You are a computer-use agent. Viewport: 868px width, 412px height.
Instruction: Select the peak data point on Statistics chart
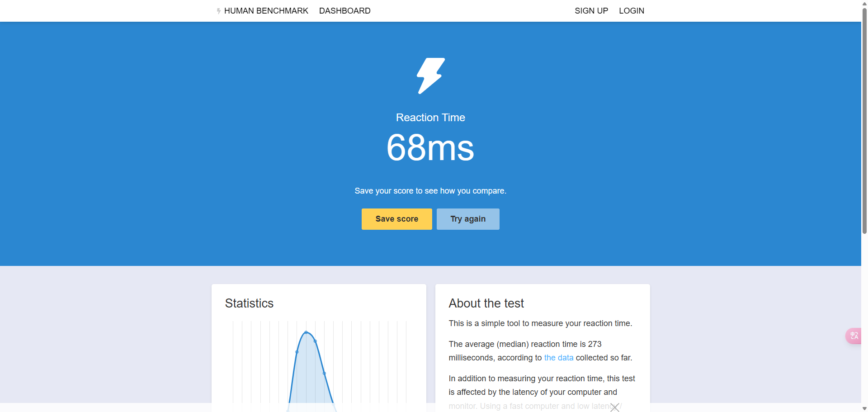(x=306, y=332)
